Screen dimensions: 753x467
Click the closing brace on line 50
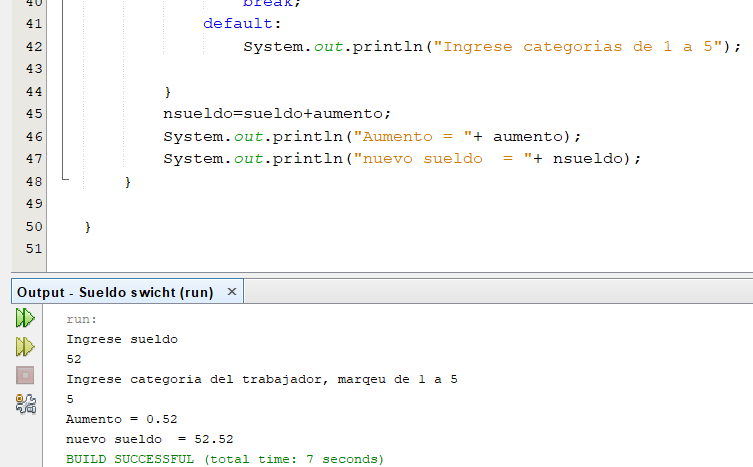pos(88,227)
